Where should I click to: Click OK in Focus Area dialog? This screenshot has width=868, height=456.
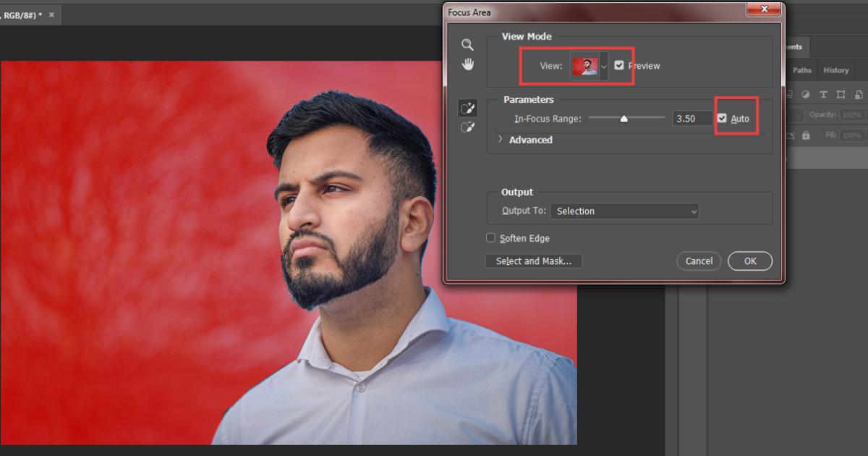[750, 261]
